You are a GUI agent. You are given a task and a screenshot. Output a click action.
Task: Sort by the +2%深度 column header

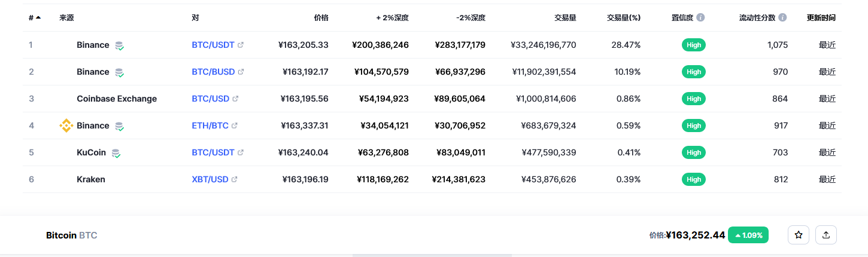coord(392,18)
